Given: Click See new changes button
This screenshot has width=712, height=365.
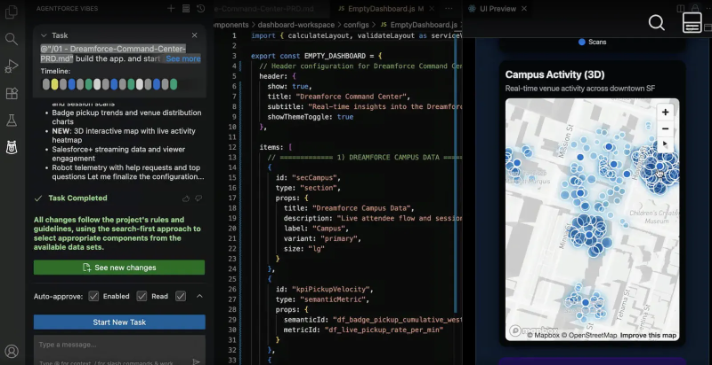Looking at the screenshot, I should [119, 267].
